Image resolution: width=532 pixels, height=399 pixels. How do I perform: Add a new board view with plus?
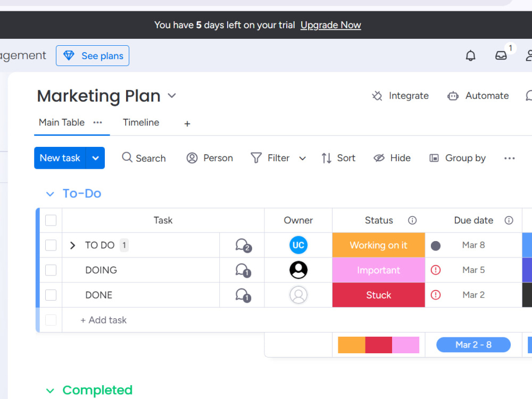pos(187,124)
